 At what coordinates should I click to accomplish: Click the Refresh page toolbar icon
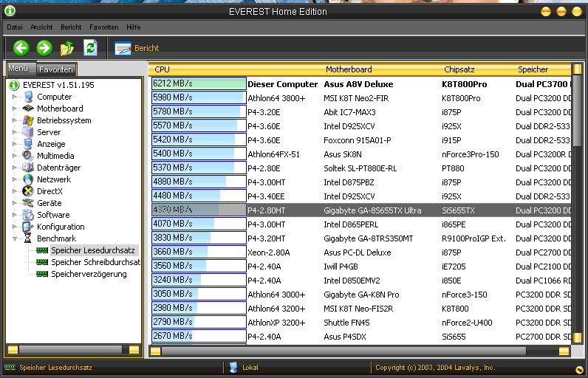click(90, 47)
